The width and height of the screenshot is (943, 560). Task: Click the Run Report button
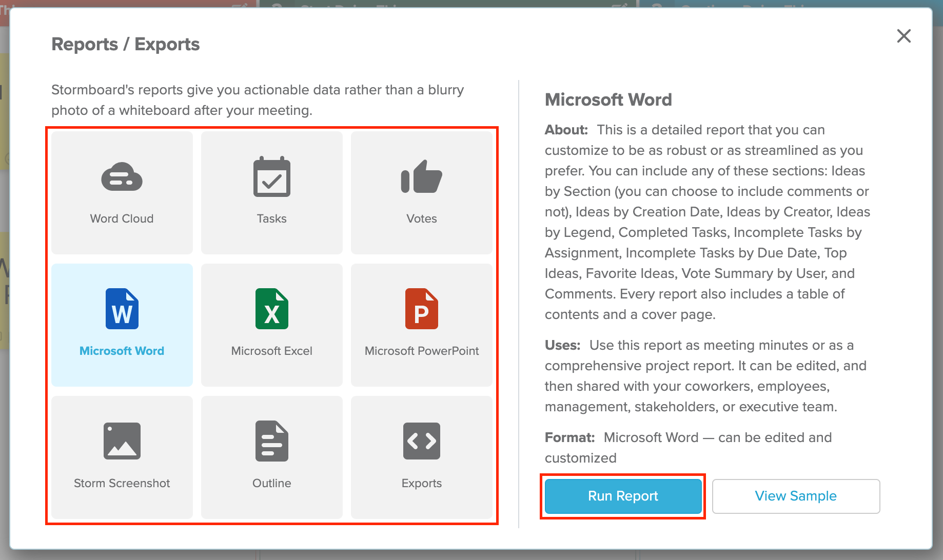pos(623,496)
